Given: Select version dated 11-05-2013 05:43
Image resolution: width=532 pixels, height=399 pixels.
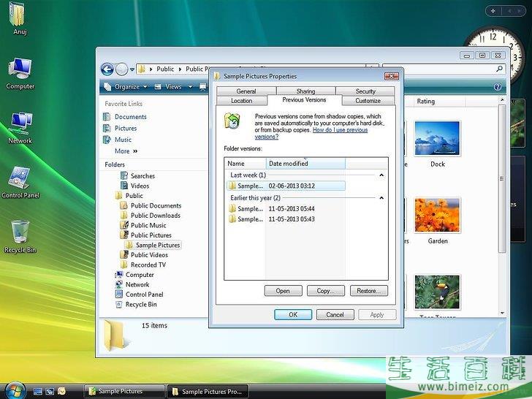Looking at the screenshot, I should (x=286, y=219).
